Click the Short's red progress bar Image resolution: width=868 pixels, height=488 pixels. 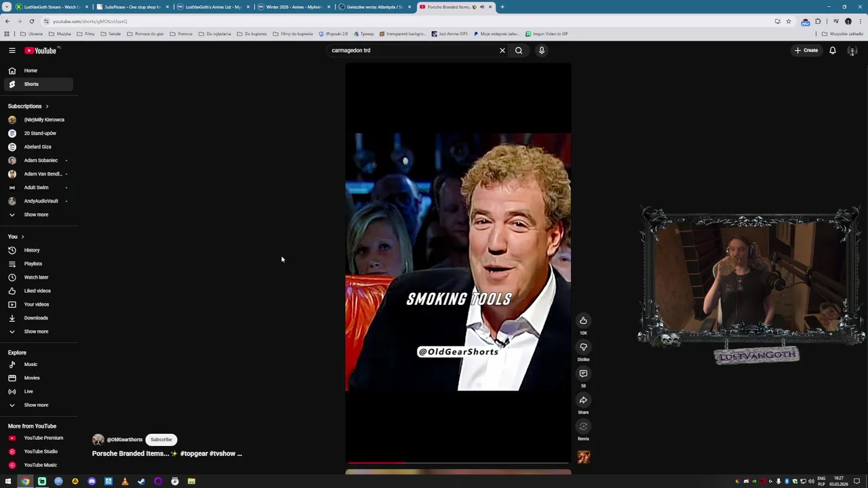point(458,463)
